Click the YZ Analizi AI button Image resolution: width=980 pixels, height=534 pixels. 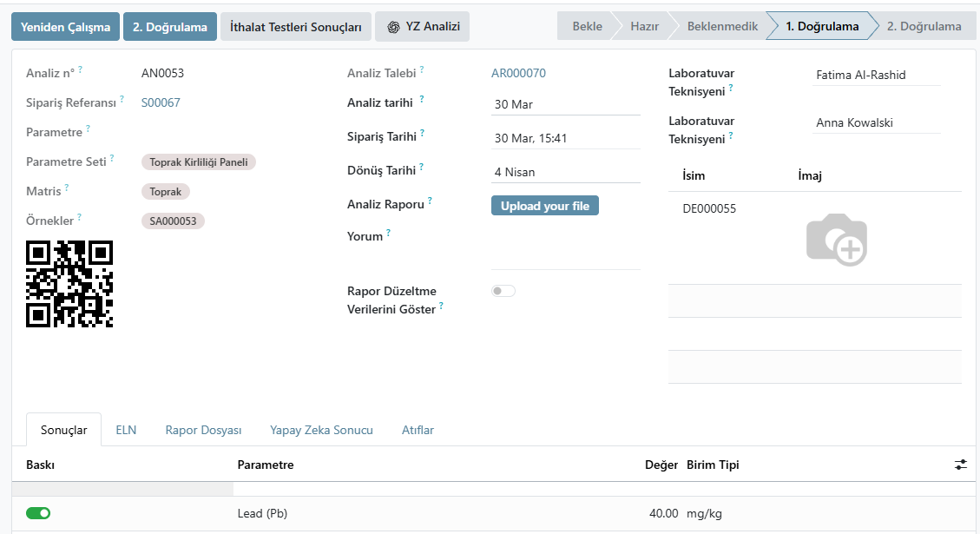(x=423, y=27)
